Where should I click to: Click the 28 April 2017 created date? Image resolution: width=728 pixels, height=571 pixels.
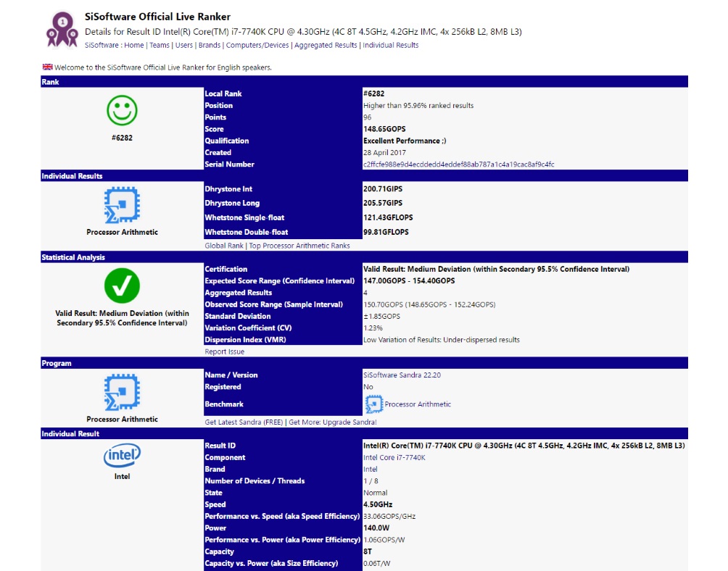[384, 153]
